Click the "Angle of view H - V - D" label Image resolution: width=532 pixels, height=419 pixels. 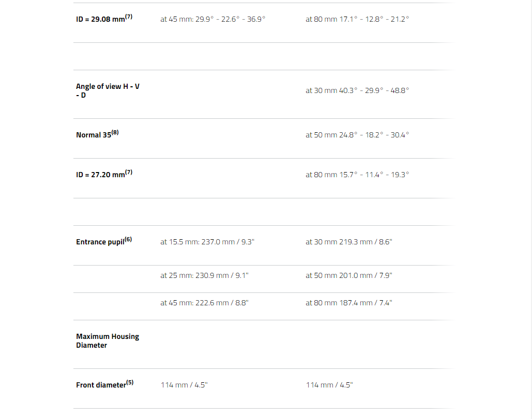[108, 91]
